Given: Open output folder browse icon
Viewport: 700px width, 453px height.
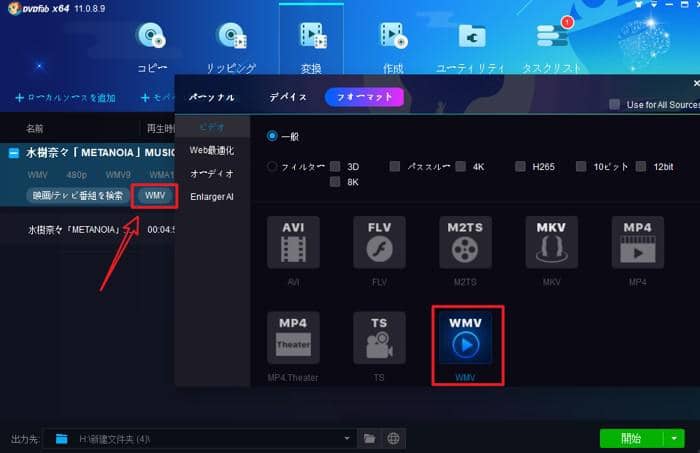Looking at the screenshot, I should [369, 439].
